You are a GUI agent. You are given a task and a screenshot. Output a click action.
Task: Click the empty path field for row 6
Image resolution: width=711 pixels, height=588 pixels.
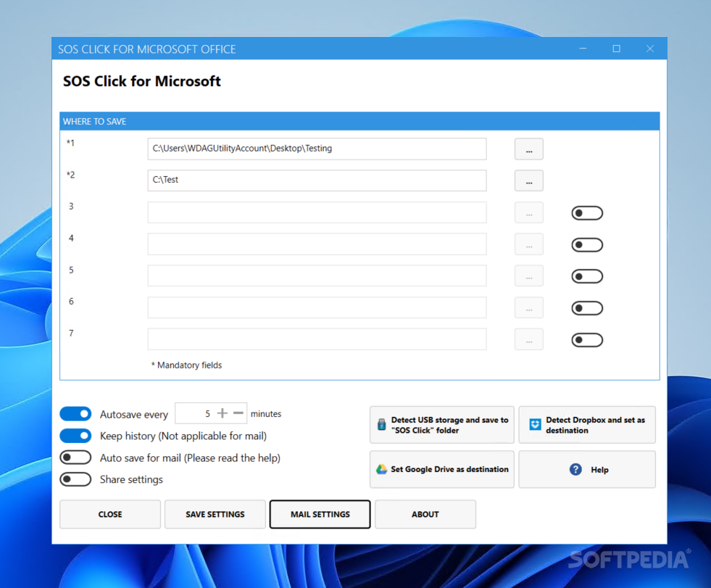(317, 307)
